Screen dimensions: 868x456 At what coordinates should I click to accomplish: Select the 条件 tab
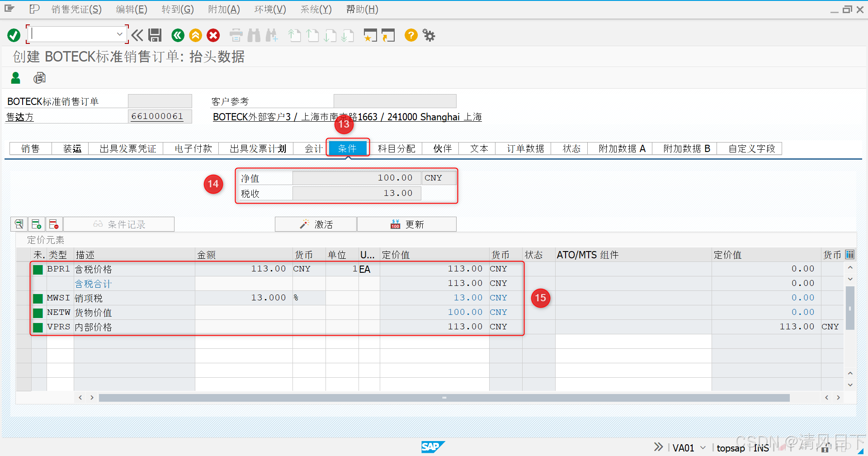347,148
